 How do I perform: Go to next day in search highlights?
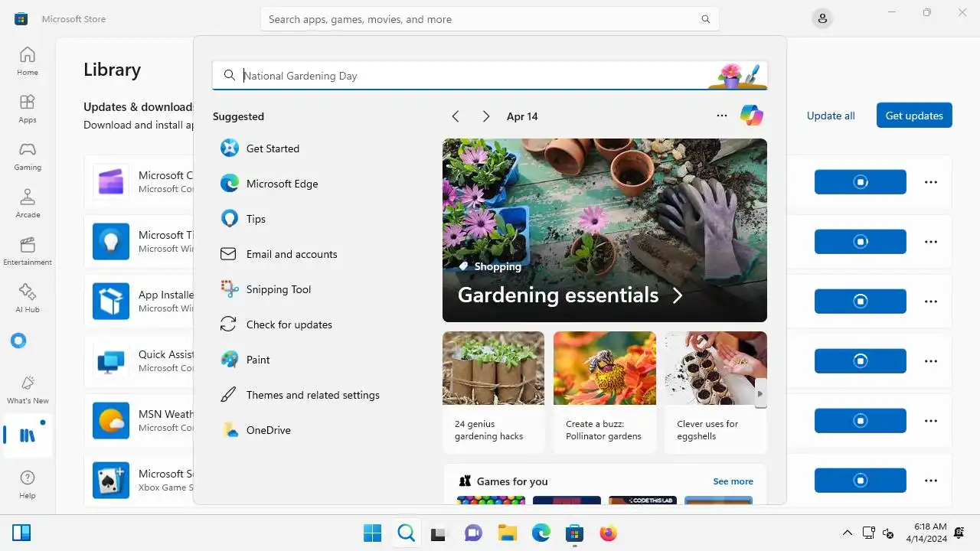[x=485, y=116]
